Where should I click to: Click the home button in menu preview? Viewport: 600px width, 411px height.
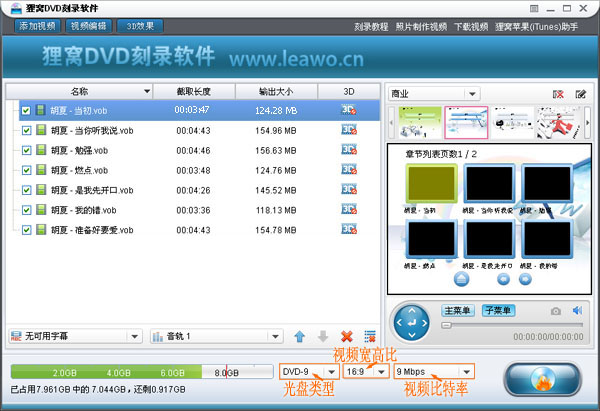point(461,279)
